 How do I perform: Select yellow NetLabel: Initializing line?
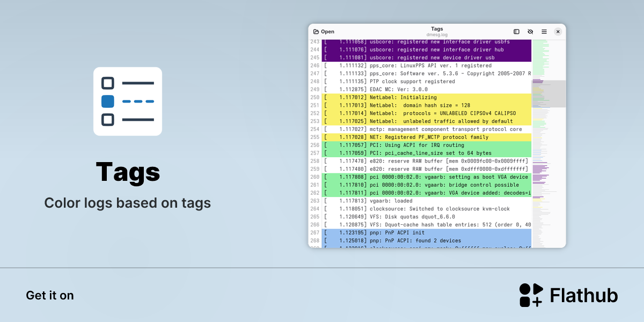427,97
